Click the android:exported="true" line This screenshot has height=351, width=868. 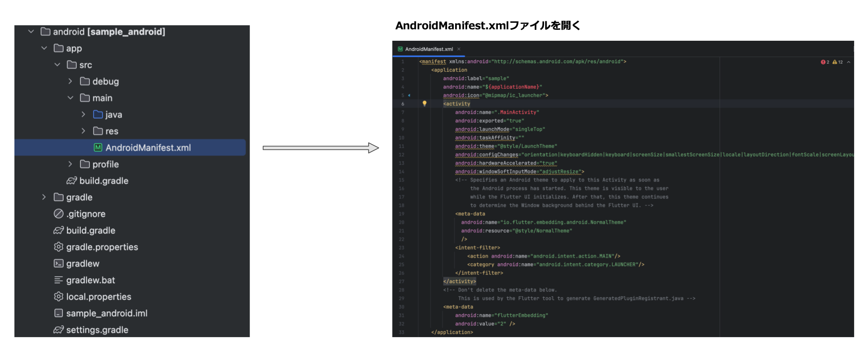489,121
